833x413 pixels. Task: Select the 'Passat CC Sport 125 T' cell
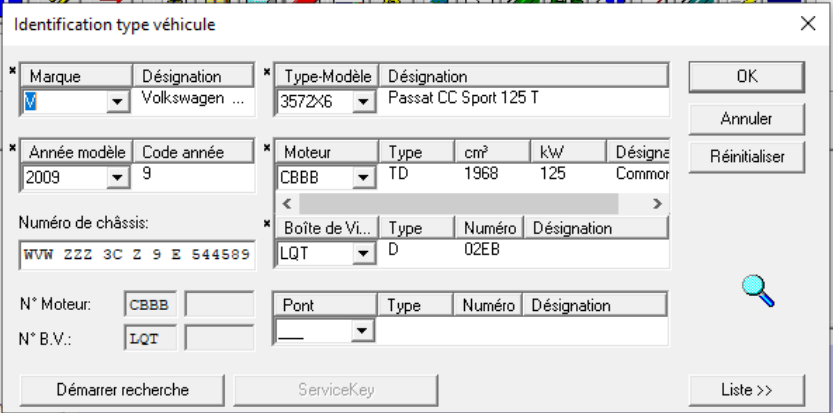tap(463, 98)
